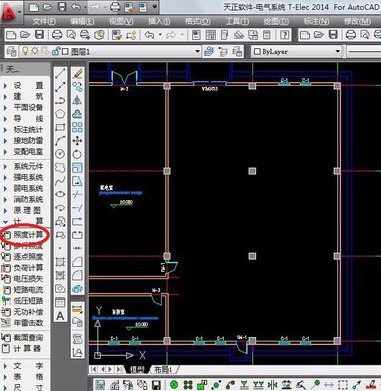Switch to the 布局1 layout tab
Viewport: 381px width, 391px height.
coord(163,370)
